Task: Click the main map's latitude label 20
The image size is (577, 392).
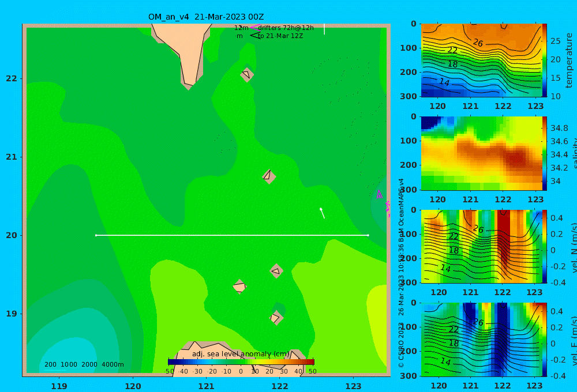Action: [x=12, y=235]
